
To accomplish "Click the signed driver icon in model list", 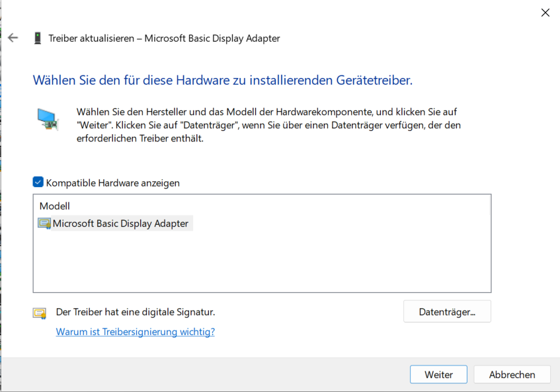I will point(44,223).
